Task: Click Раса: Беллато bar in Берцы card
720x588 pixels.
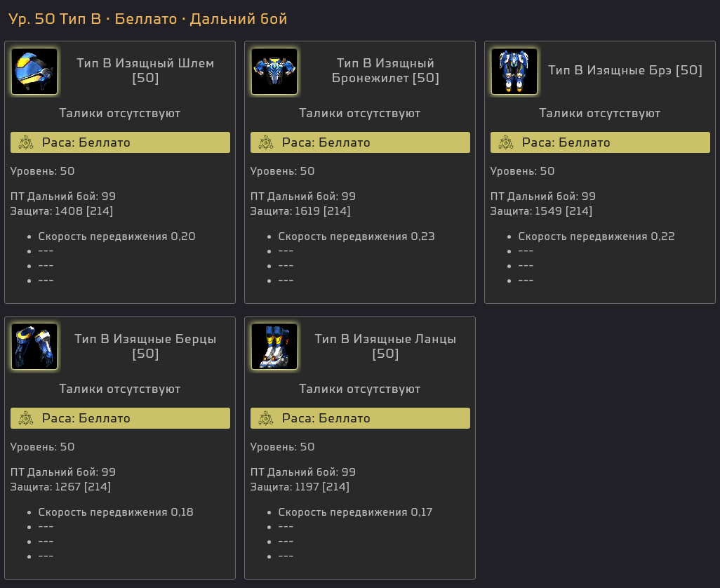Action: (120, 419)
